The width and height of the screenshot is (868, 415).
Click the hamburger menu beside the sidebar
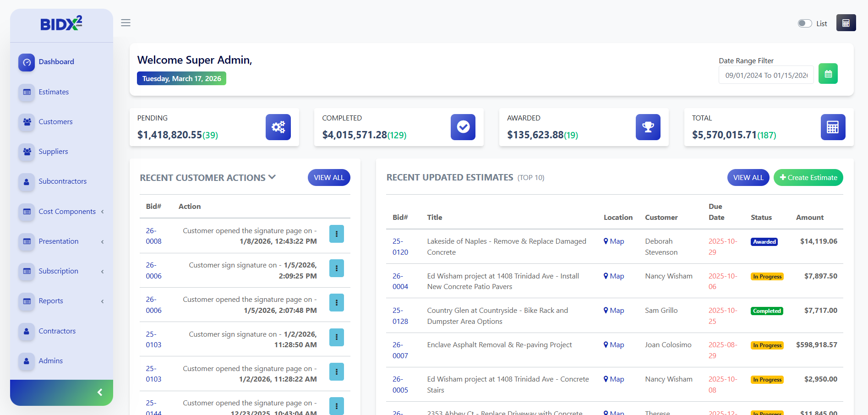click(x=126, y=22)
